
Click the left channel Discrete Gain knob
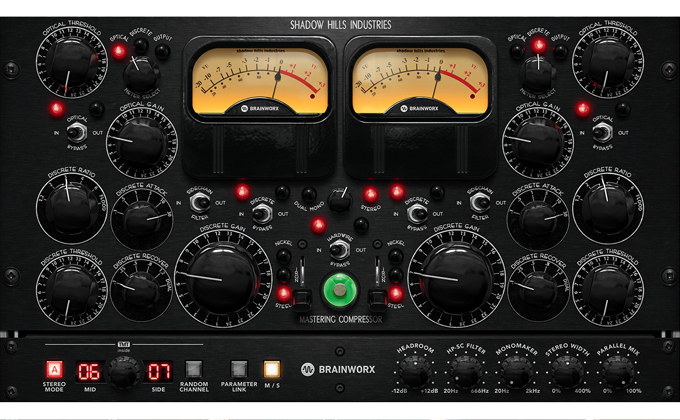[x=223, y=278]
